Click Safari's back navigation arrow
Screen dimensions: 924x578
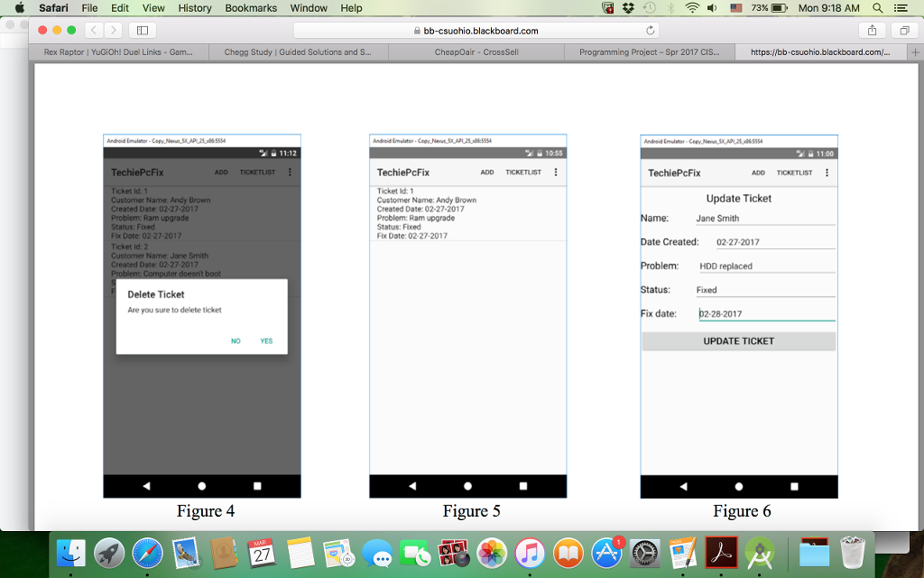93,29
